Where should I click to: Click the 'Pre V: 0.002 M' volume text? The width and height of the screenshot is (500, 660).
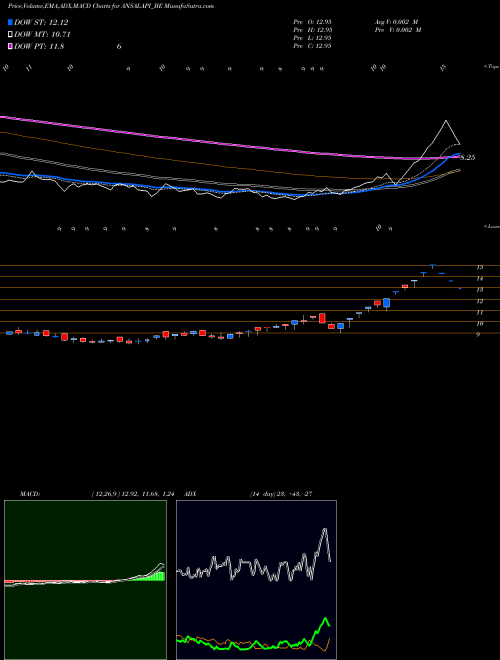pos(398,30)
